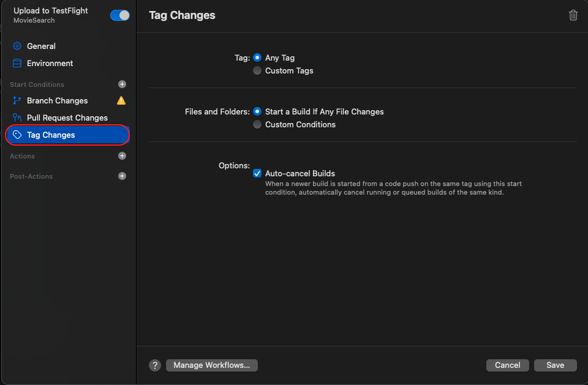Select the Branch Changes branch icon
This screenshot has width=588, height=385.
coord(17,100)
